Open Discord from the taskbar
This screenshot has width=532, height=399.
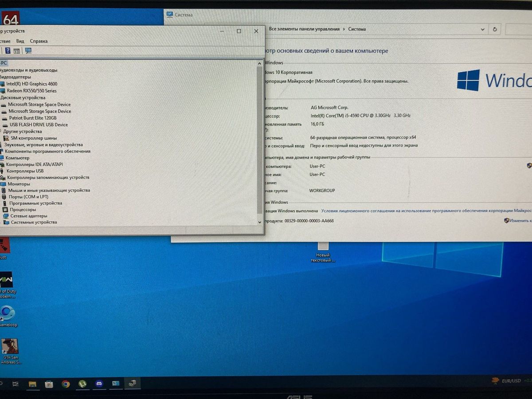(x=99, y=384)
